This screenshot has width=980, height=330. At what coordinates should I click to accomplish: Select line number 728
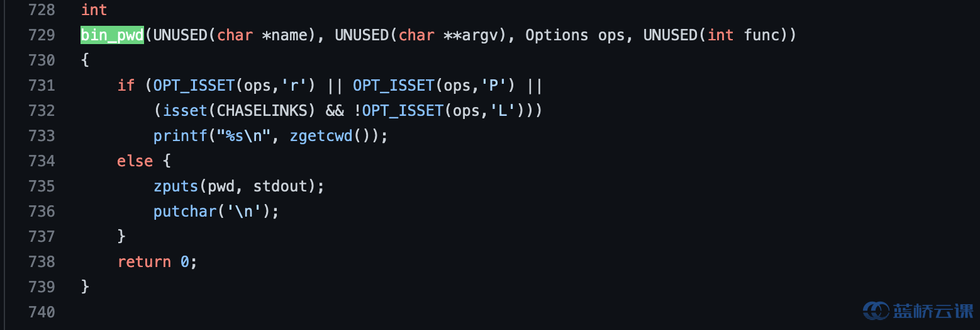coord(42,10)
